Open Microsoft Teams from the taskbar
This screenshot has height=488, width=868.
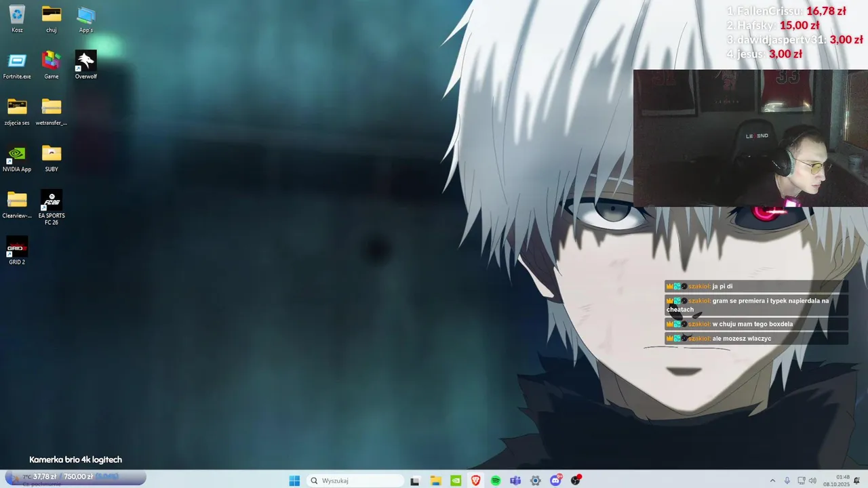pyautogui.click(x=515, y=481)
